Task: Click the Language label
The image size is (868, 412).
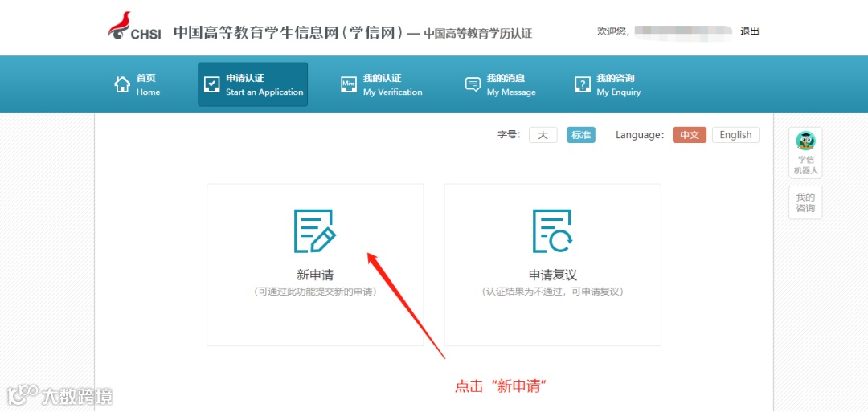Action: [640, 135]
